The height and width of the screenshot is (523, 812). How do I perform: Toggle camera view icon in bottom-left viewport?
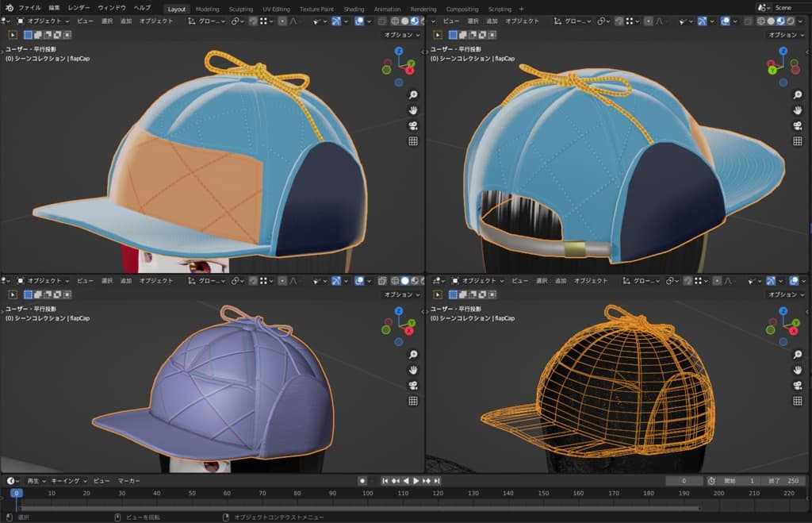pyautogui.click(x=412, y=385)
